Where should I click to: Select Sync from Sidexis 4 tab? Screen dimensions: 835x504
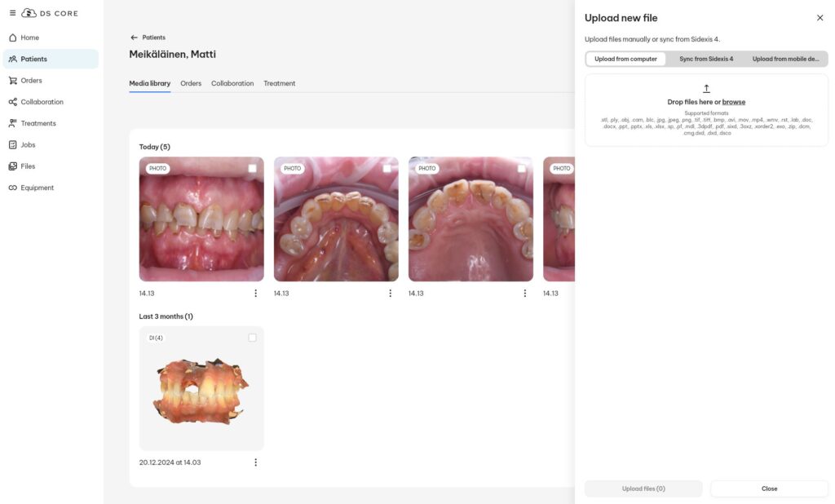[706, 59]
